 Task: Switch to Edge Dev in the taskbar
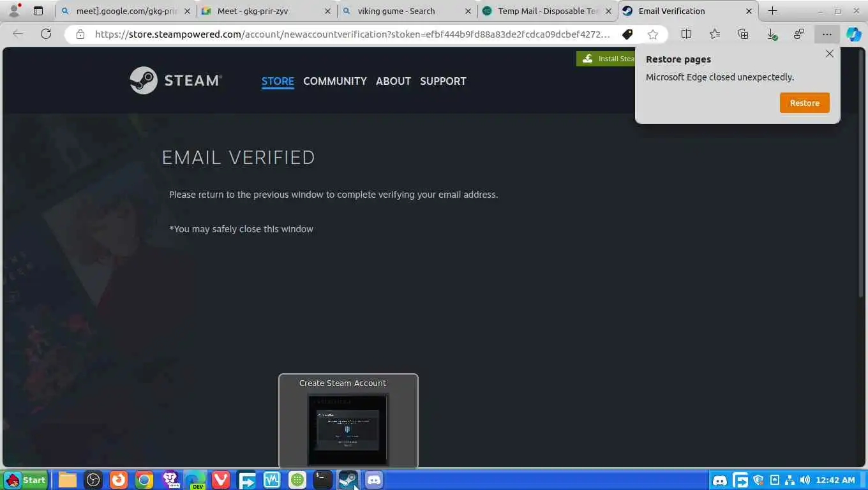click(195, 480)
